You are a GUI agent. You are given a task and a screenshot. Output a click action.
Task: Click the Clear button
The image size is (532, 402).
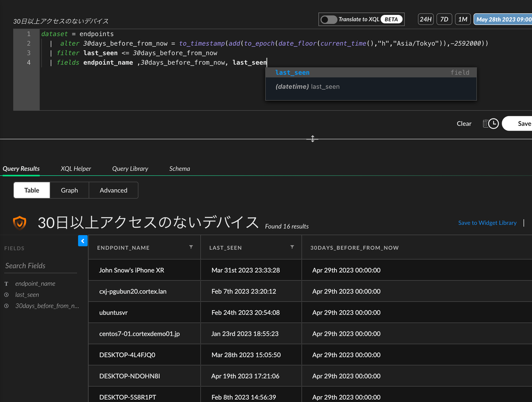click(464, 124)
